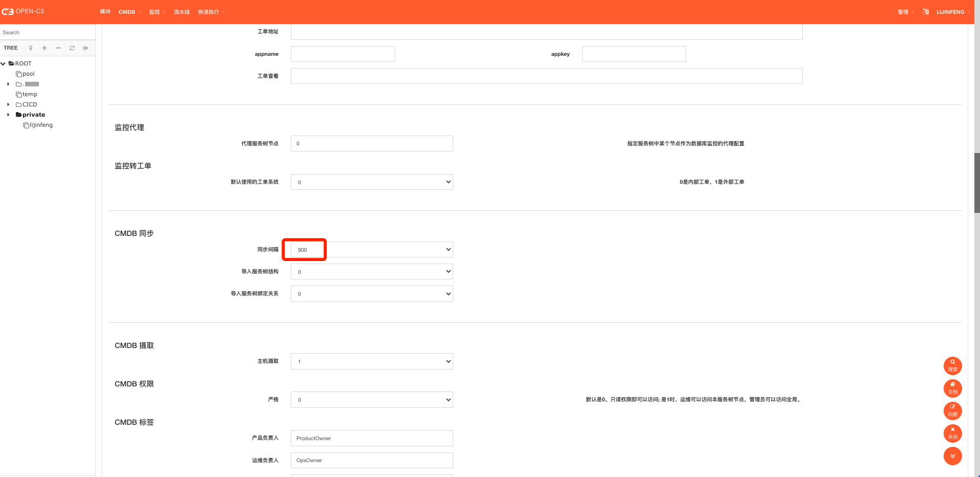The width and height of the screenshot is (980, 477).
Task: Open the 导入服务树绑定关系 dropdown
Action: 372,294
